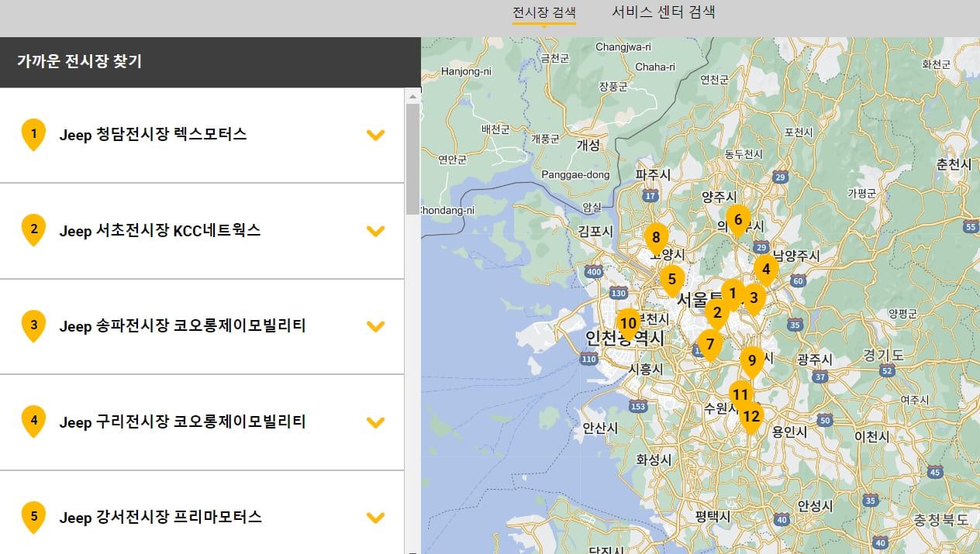Open map pin number 6 near Uijeongbu
980x554 pixels.
point(738,220)
